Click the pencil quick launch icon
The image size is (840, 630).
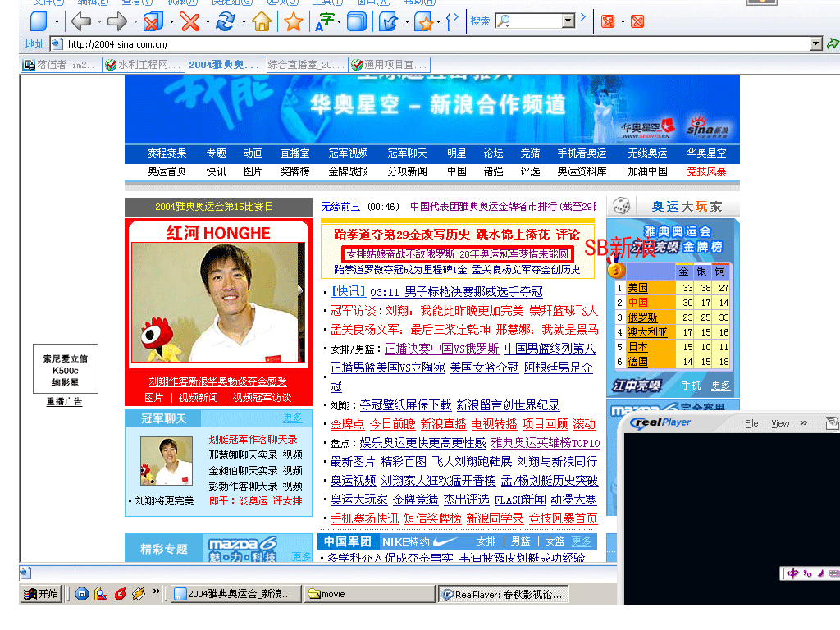pos(139,594)
